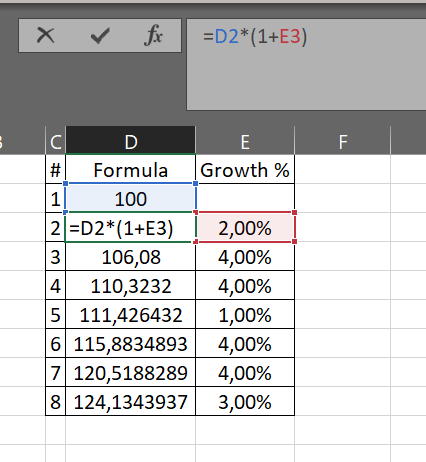Select cell containing 100
This screenshot has width=426, height=462.
(x=131, y=198)
